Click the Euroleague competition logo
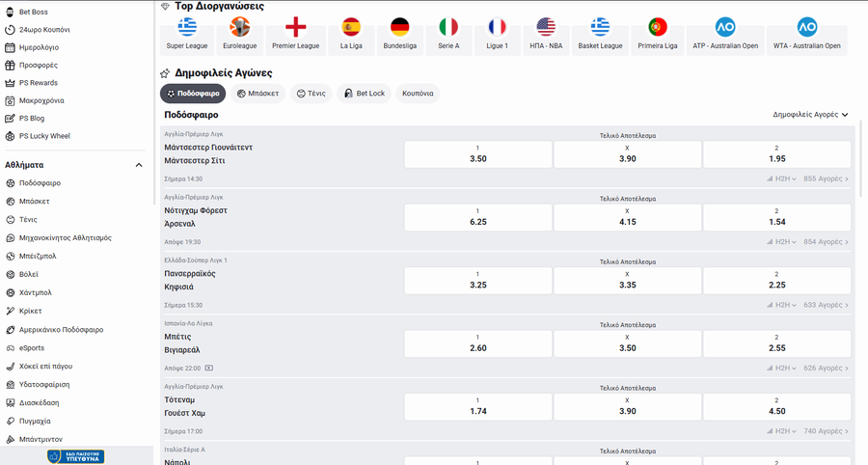The height and width of the screenshot is (465, 868). point(239,28)
